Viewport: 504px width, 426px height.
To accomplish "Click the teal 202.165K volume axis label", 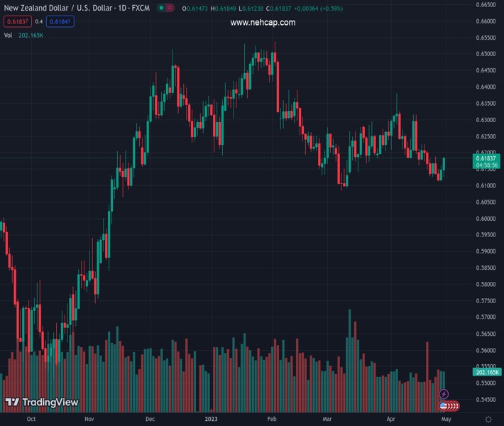I will [x=486, y=372].
